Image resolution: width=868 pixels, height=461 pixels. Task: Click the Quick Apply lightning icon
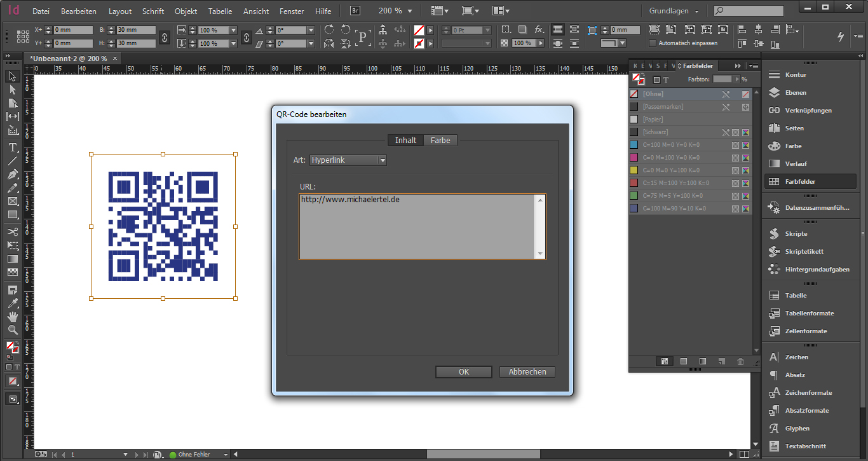[x=841, y=36]
